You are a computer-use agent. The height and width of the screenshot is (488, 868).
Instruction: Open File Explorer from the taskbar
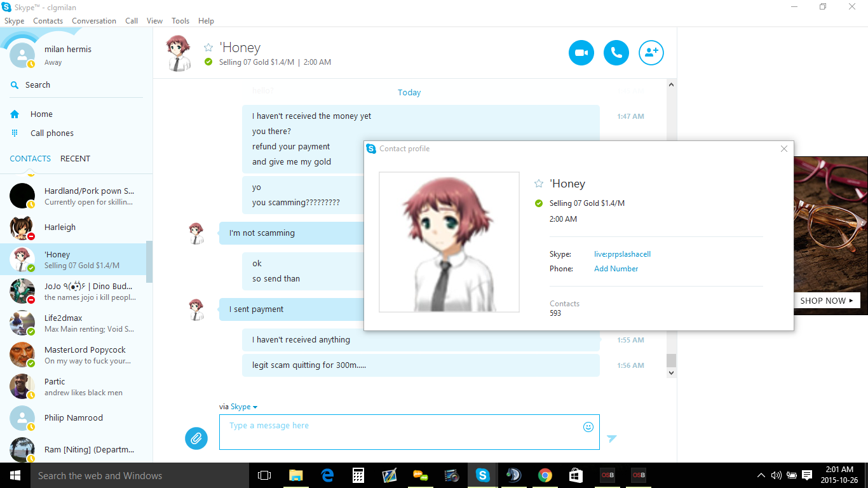(x=296, y=475)
